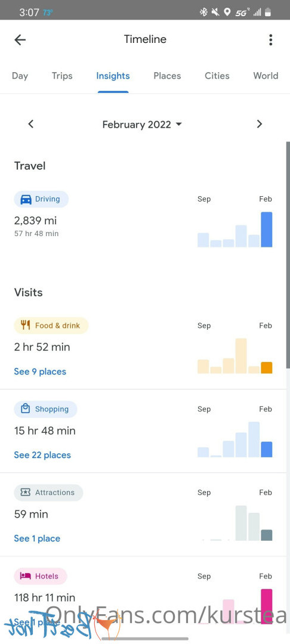The image size is (290, 644).
Task: Open the Cities tab
Action: point(217,76)
